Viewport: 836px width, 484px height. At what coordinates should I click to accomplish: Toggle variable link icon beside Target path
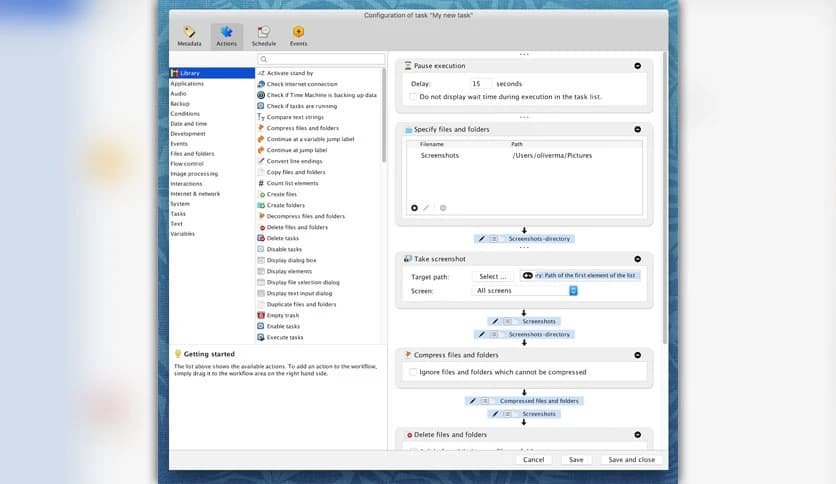click(528, 276)
